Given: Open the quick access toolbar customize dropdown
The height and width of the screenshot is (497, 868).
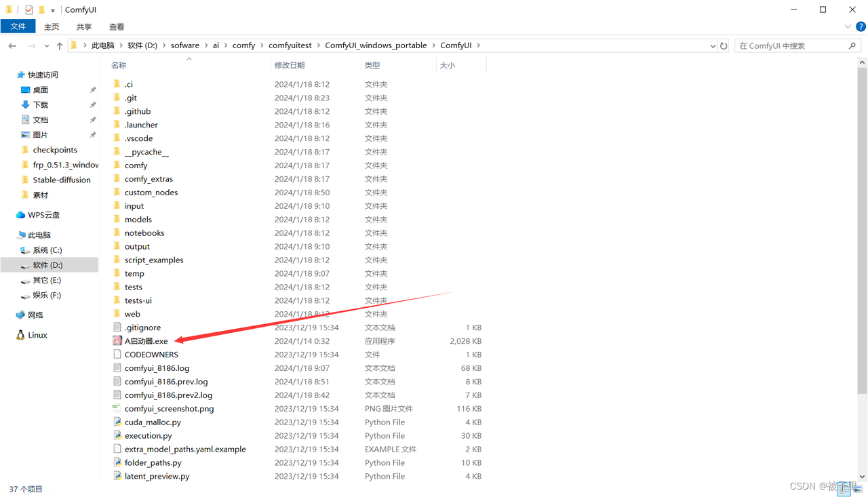Looking at the screenshot, I should (53, 11).
